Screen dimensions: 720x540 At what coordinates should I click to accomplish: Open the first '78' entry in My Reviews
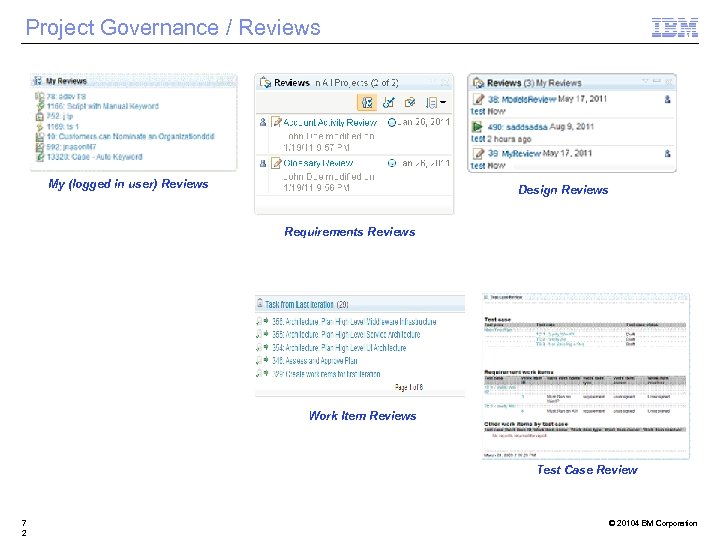point(66,96)
